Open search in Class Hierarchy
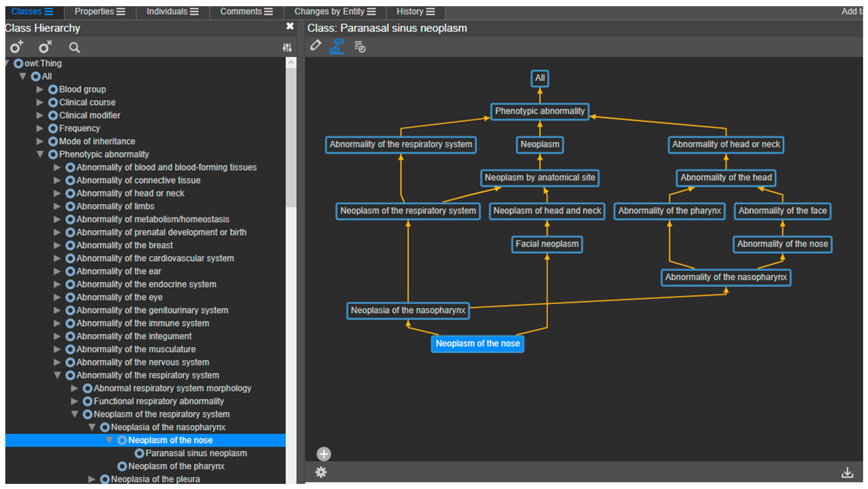868x489 pixels. pyautogui.click(x=74, y=48)
